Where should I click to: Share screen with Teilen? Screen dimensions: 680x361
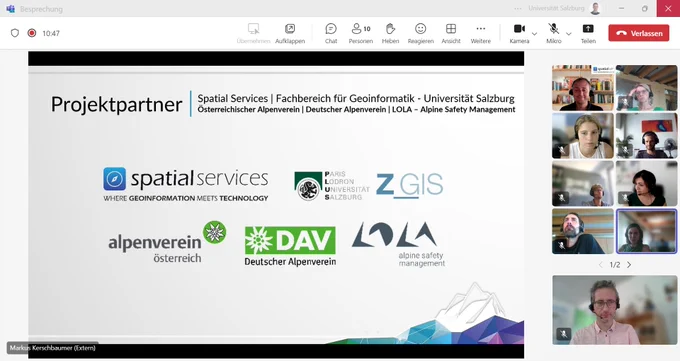click(588, 33)
